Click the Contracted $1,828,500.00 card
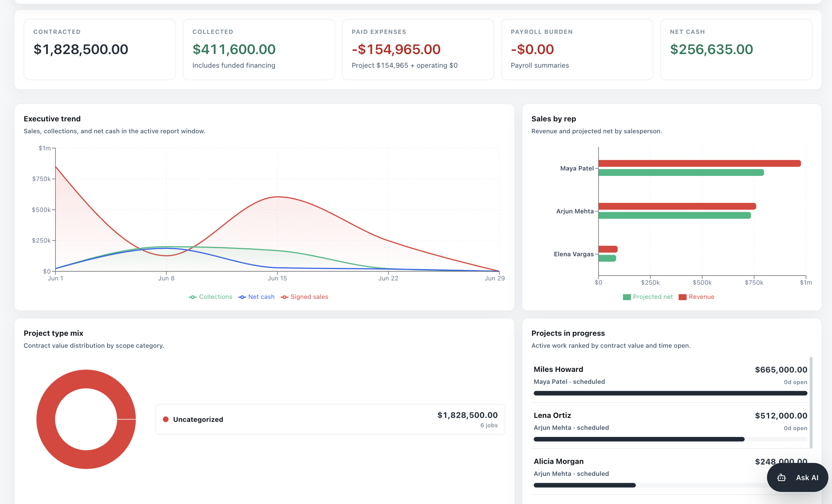 click(99, 49)
